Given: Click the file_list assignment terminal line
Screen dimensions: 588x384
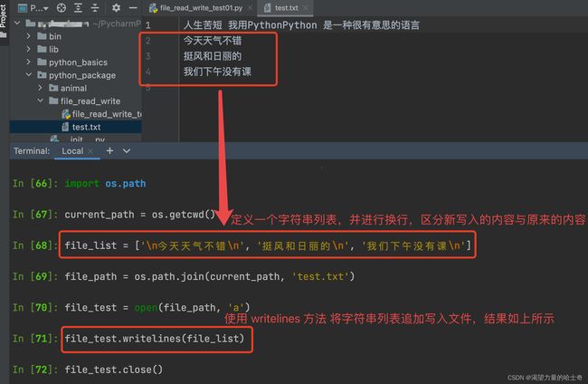Looking at the screenshot, I should pos(268,245).
